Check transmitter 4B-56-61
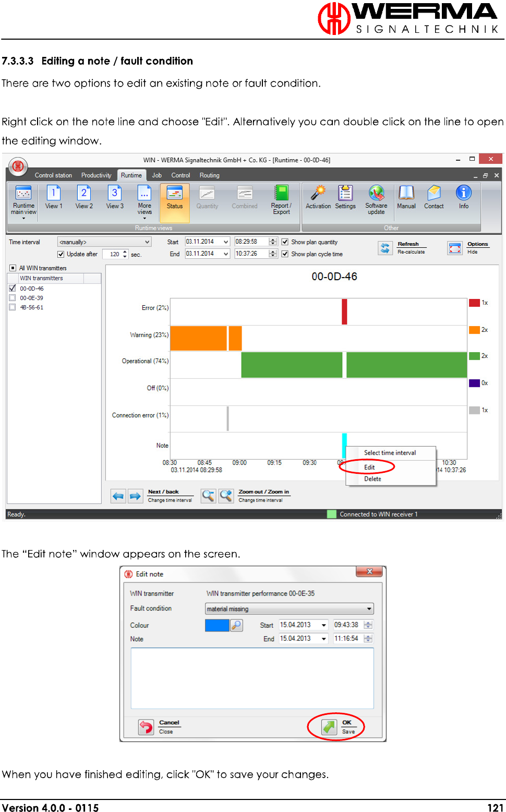506x812 pixels. (13, 307)
